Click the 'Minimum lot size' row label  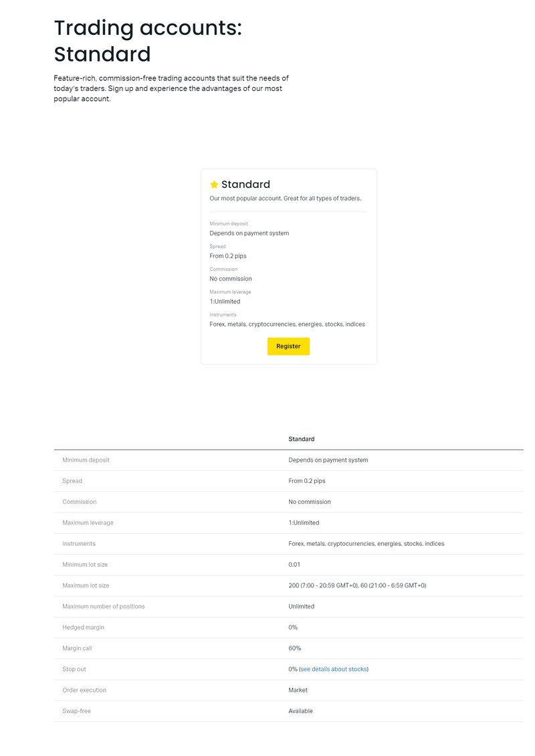(85, 565)
